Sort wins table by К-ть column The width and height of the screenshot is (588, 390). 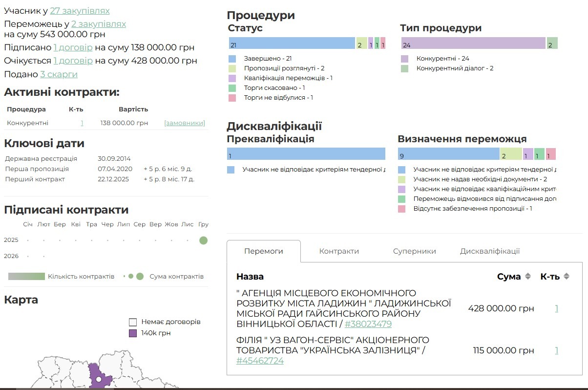tap(567, 277)
